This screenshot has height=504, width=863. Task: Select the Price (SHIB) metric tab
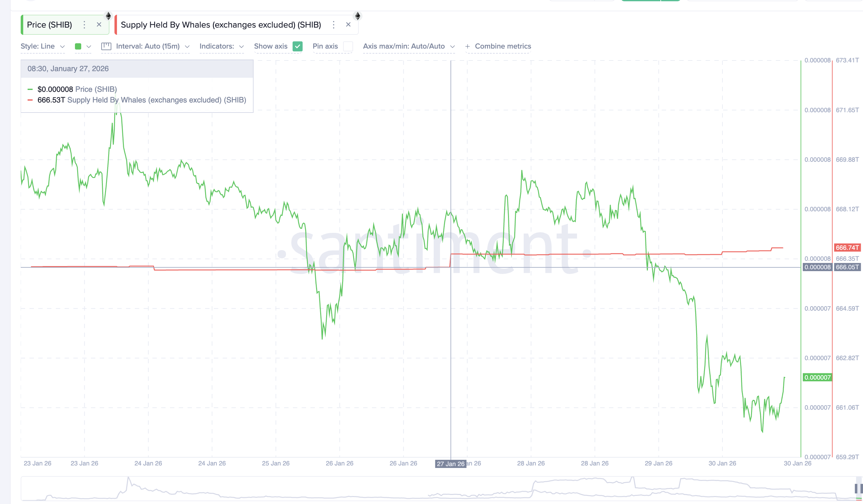click(50, 25)
